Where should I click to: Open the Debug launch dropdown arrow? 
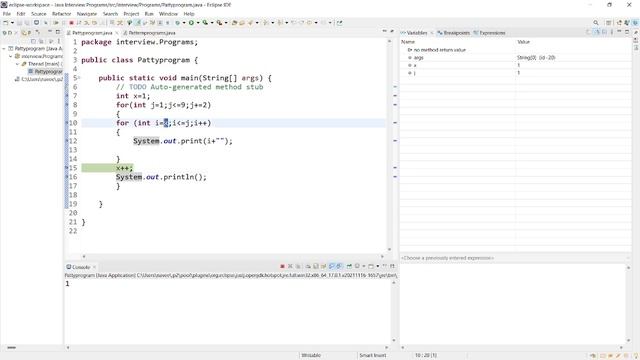coord(184,23)
